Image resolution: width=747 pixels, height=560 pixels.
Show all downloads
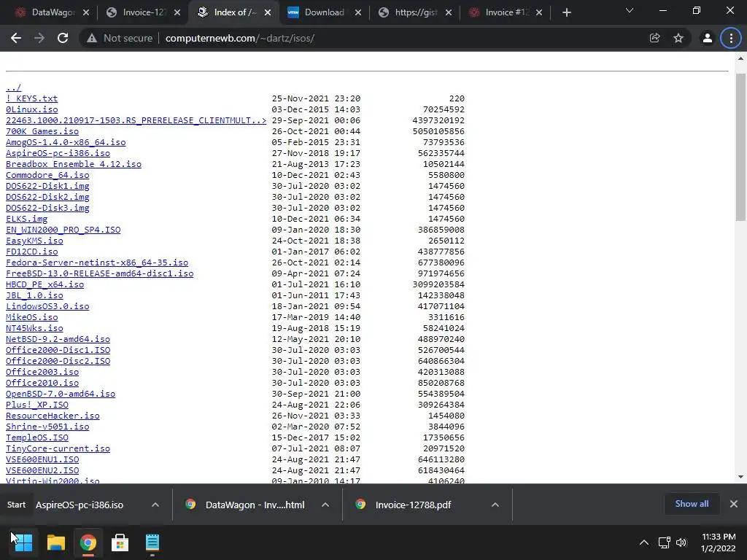click(692, 504)
